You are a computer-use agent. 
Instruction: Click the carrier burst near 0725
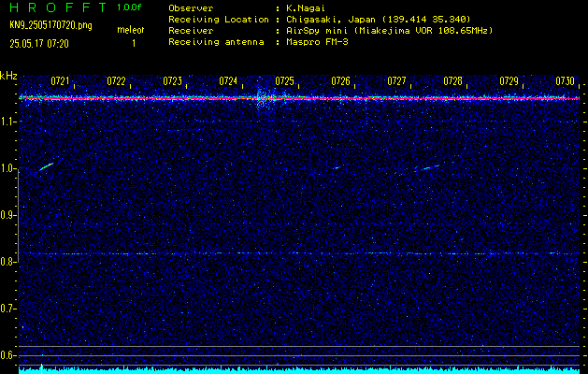coord(265,97)
